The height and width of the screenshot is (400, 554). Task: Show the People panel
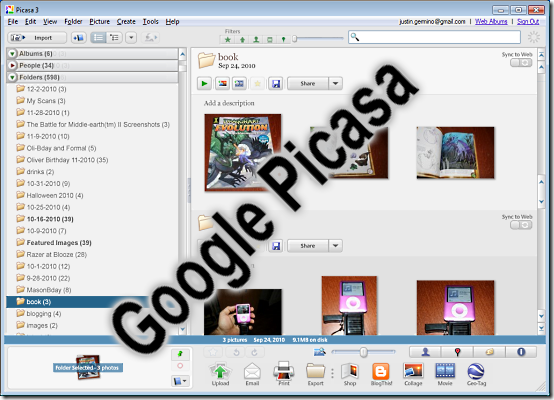tap(425, 352)
